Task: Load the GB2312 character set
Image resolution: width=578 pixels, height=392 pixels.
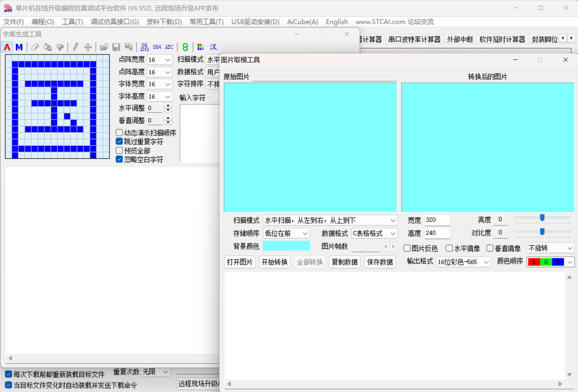Action: pos(145,47)
